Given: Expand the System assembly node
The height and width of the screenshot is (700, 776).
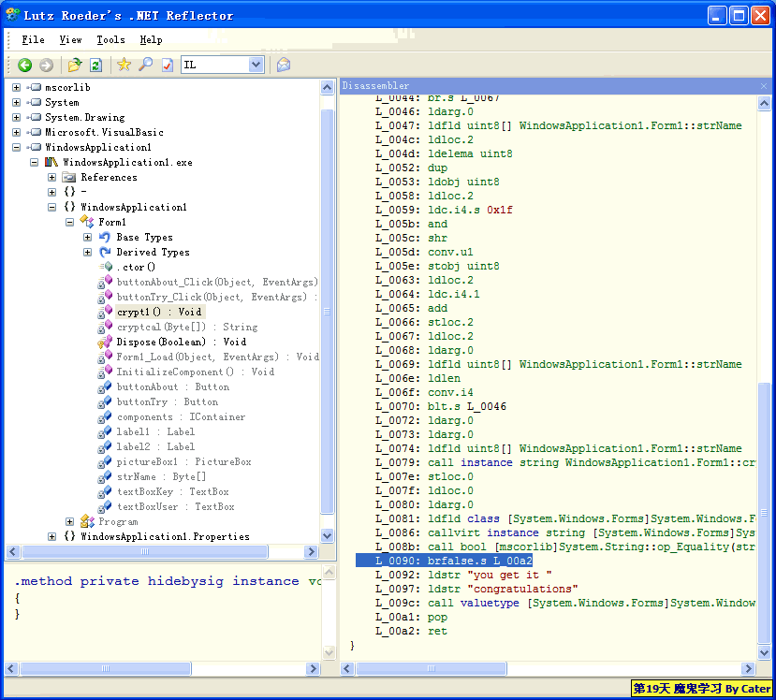Looking at the screenshot, I should pyautogui.click(x=16, y=102).
